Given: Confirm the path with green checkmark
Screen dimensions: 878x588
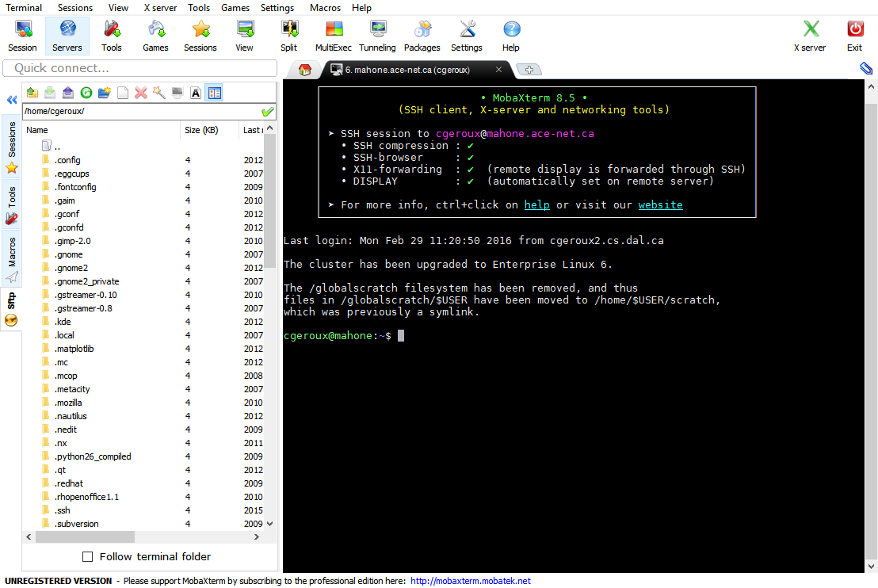Looking at the screenshot, I should [268, 112].
